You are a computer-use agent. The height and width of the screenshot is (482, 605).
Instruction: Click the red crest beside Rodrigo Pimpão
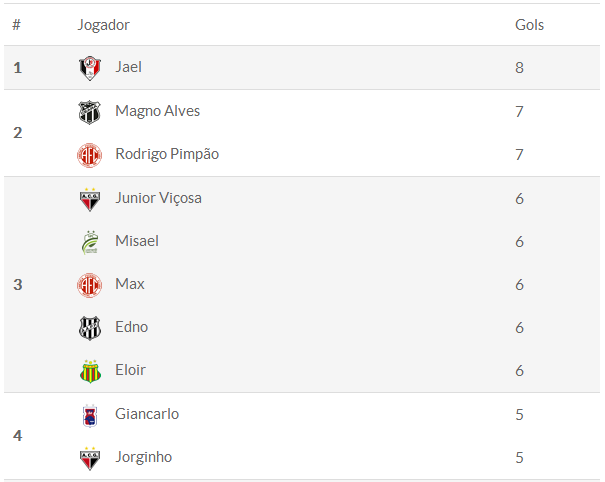90,155
